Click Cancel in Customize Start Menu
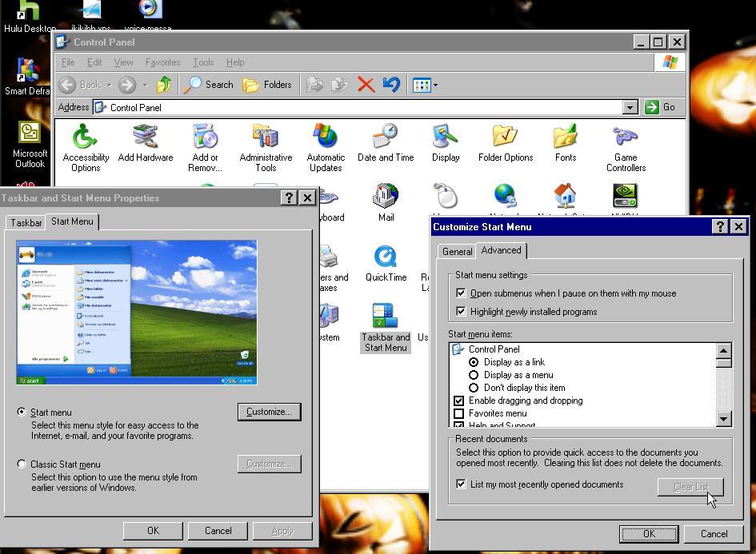 pos(714,534)
